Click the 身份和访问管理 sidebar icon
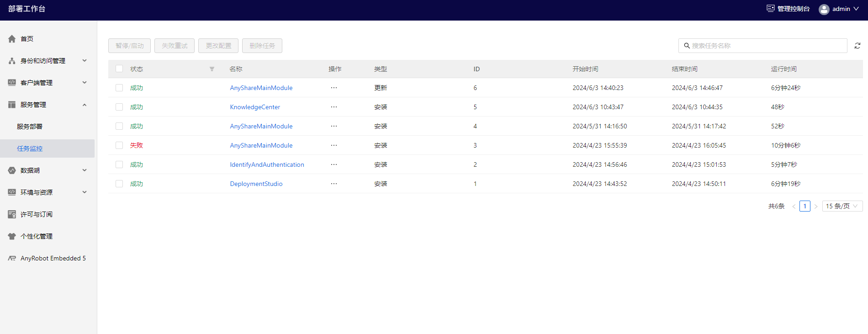 click(12, 61)
